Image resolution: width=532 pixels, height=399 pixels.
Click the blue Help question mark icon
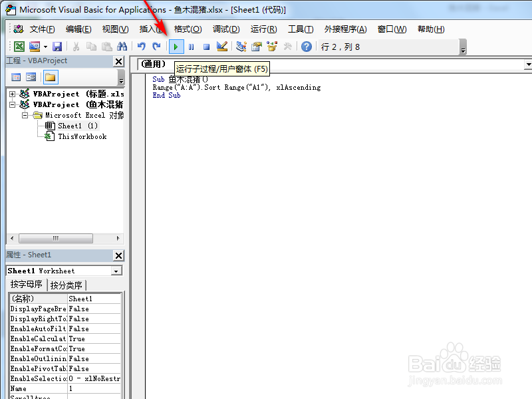tap(307, 47)
